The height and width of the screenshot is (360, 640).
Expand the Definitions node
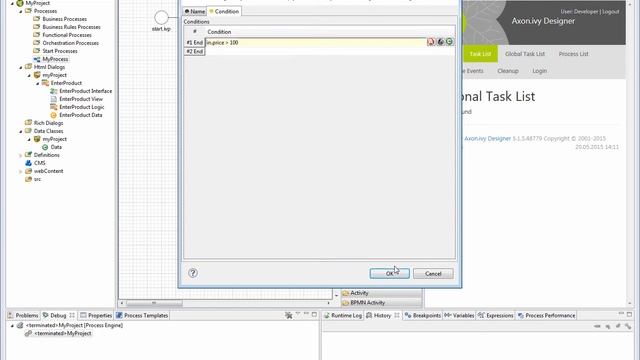[21, 156]
